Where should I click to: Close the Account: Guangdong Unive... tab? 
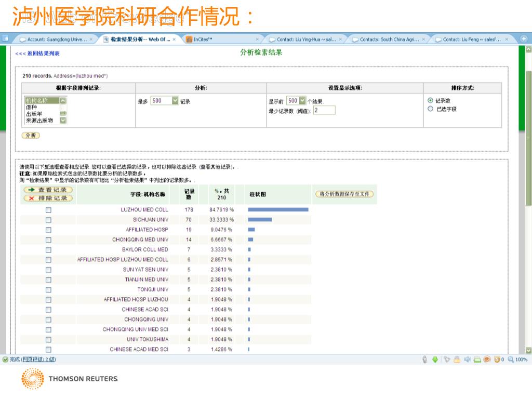pos(91,39)
